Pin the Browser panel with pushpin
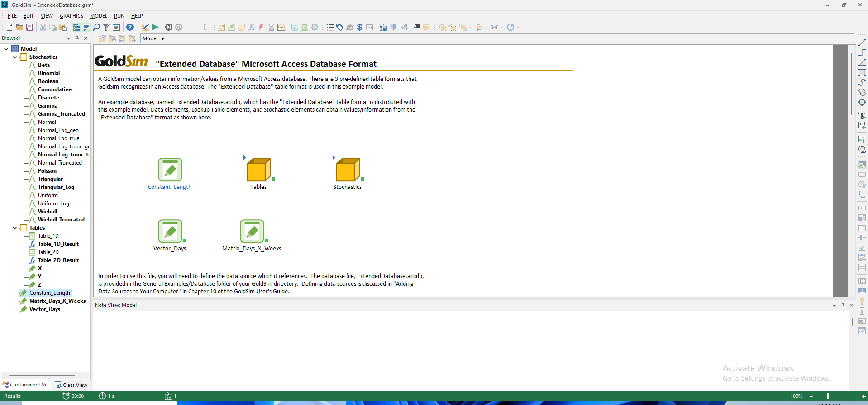The height and width of the screenshot is (405, 868). coord(77,38)
